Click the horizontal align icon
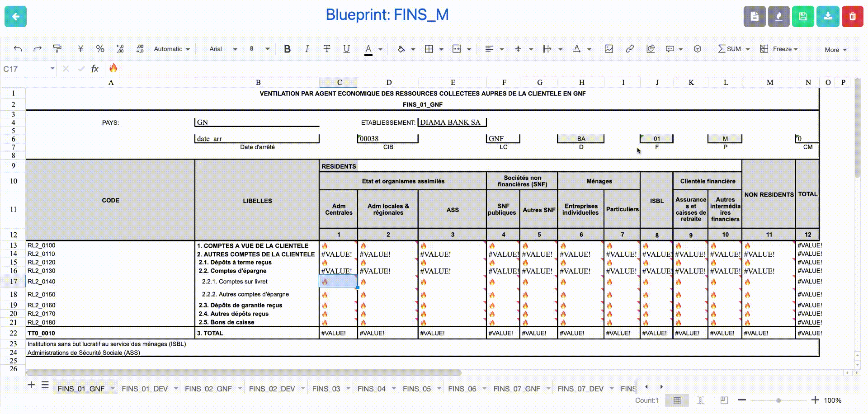The height and width of the screenshot is (414, 868). pos(489,49)
